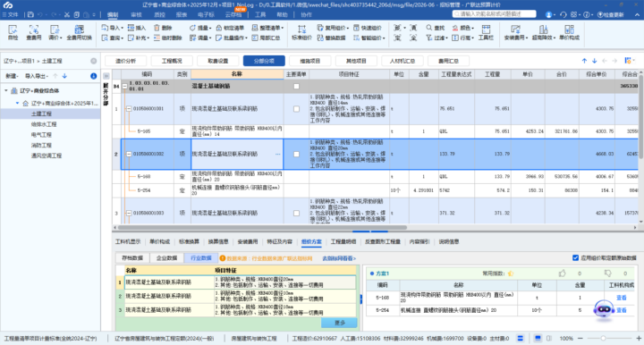Click 查看 link for row 5-254 in 方案1
Screen dimensions: 644x345
[621, 310]
